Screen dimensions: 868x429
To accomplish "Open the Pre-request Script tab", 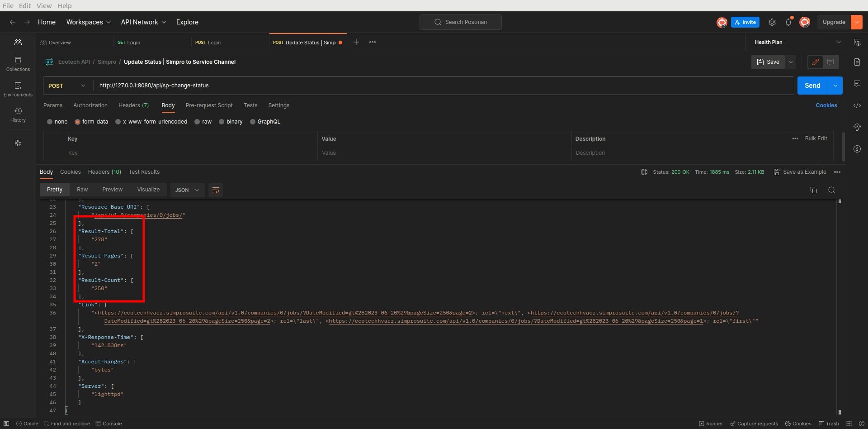I will [x=209, y=105].
